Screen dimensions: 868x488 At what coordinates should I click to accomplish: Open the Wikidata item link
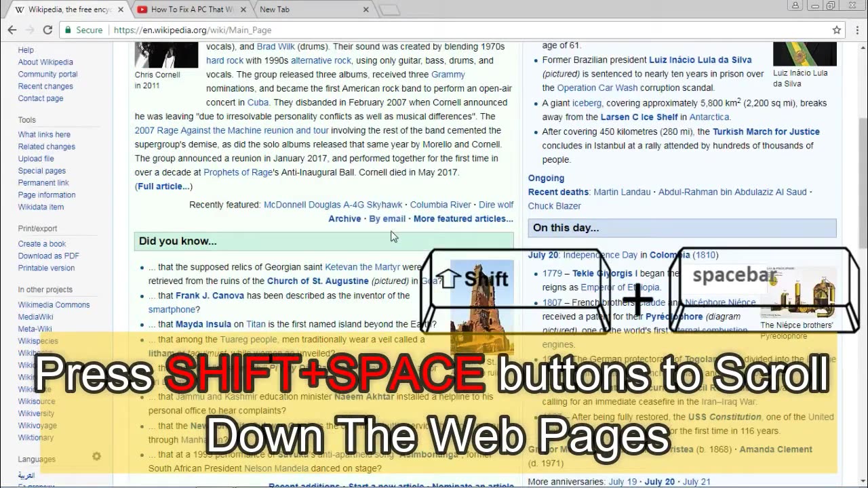pos(41,207)
